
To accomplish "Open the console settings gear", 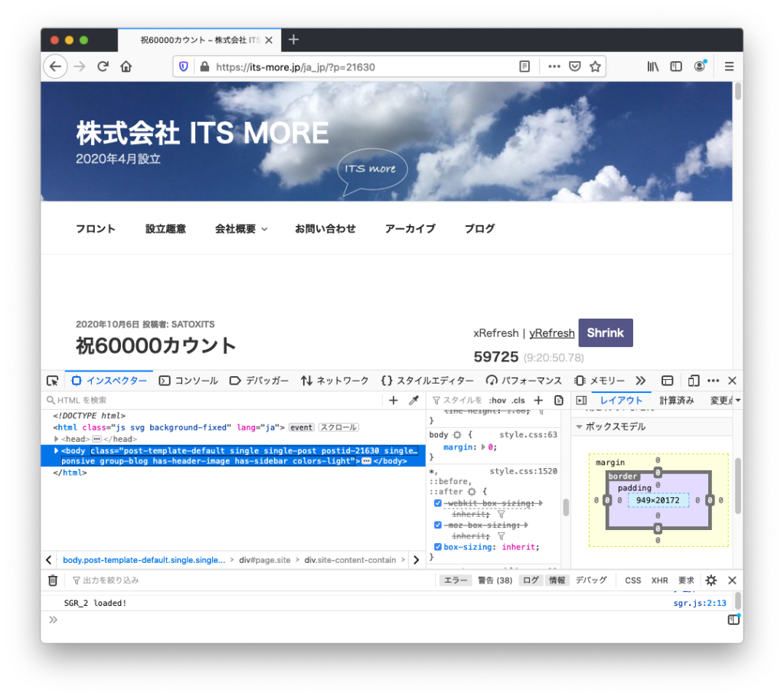I will tap(710, 581).
